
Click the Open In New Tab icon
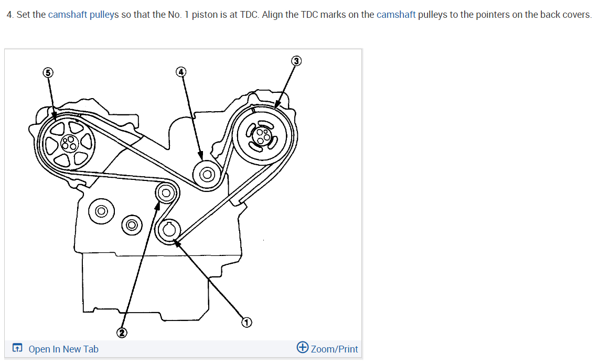[17, 348]
